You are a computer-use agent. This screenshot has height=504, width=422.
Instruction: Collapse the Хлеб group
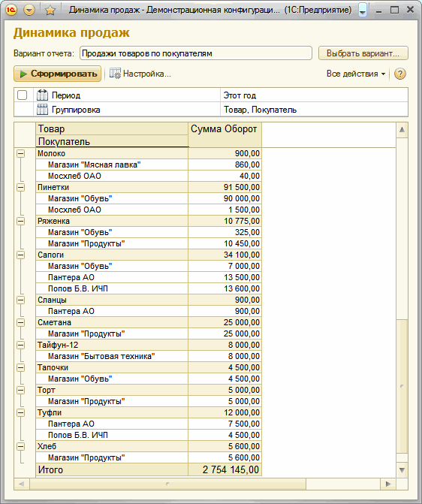pos(20,446)
